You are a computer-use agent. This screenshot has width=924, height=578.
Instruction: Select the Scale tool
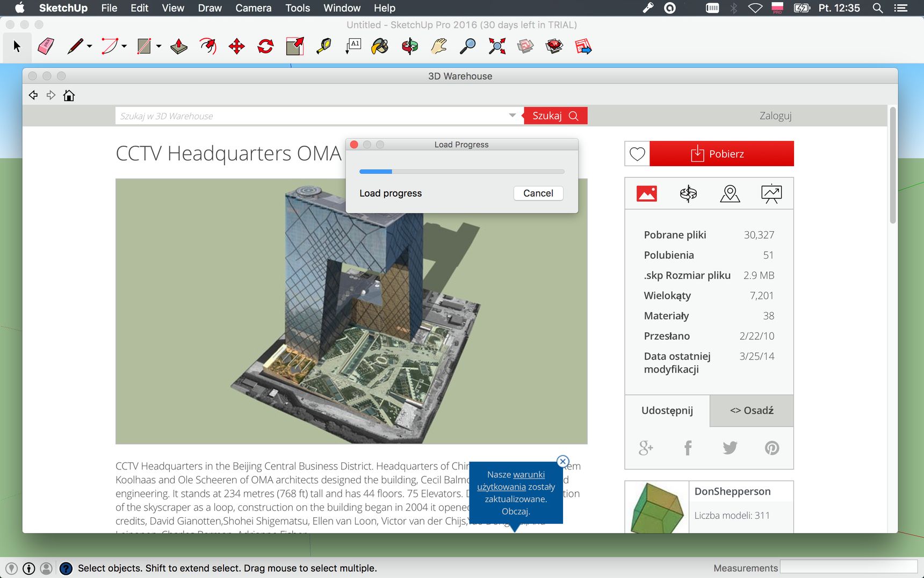[x=295, y=47]
